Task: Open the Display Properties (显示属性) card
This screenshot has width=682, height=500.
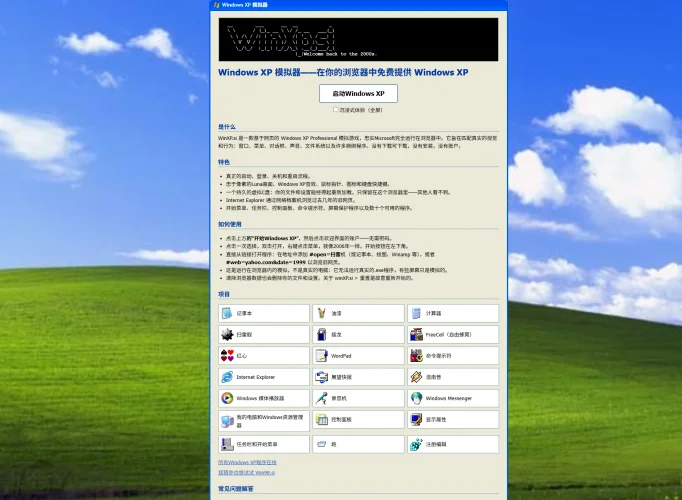Action: (x=453, y=420)
